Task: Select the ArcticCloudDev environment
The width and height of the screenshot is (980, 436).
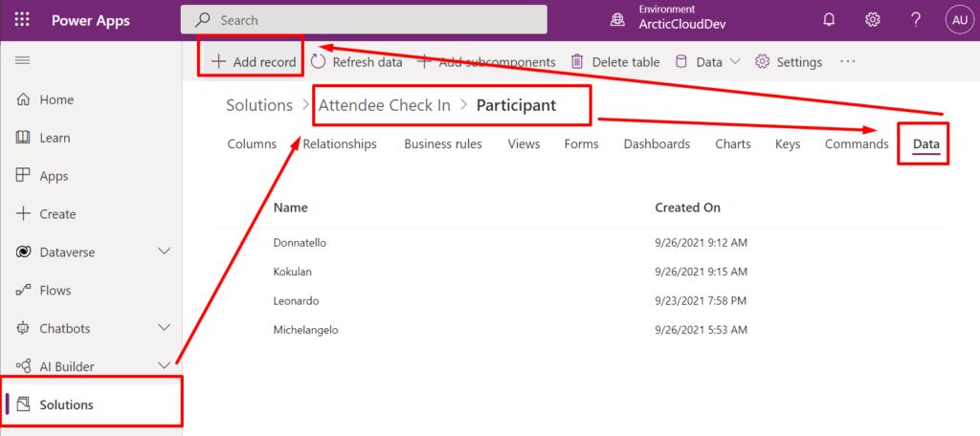Action: point(681,24)
